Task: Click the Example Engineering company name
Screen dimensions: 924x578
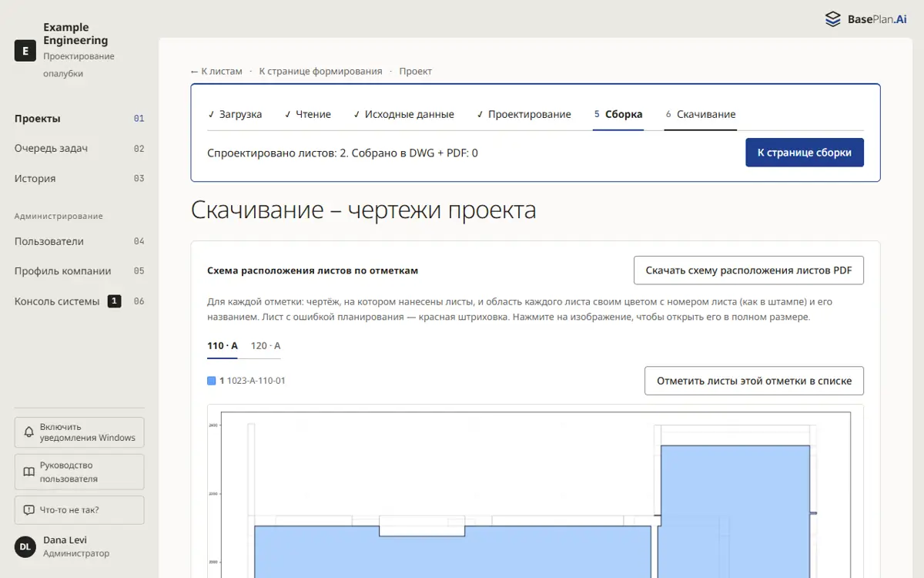Action: [x=75, y=34]
